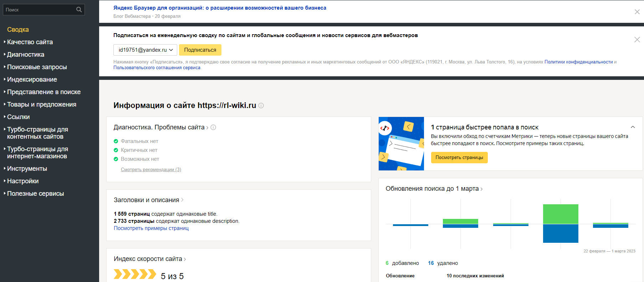The height and width of the screenshot is (282, 644).
Task: Open Диагностика. Проблемы сайта heading
Action: pyautogui.click(x=159, y=127)
